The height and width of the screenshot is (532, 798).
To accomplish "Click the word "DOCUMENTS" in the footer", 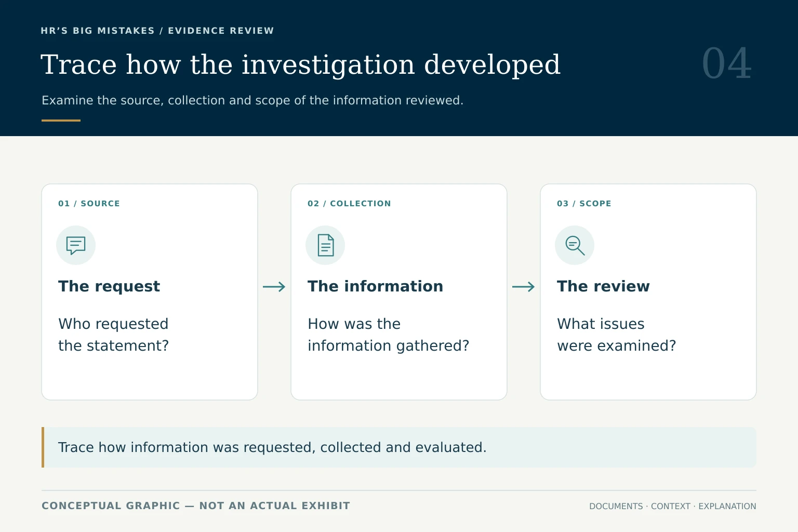I will 616,506.
